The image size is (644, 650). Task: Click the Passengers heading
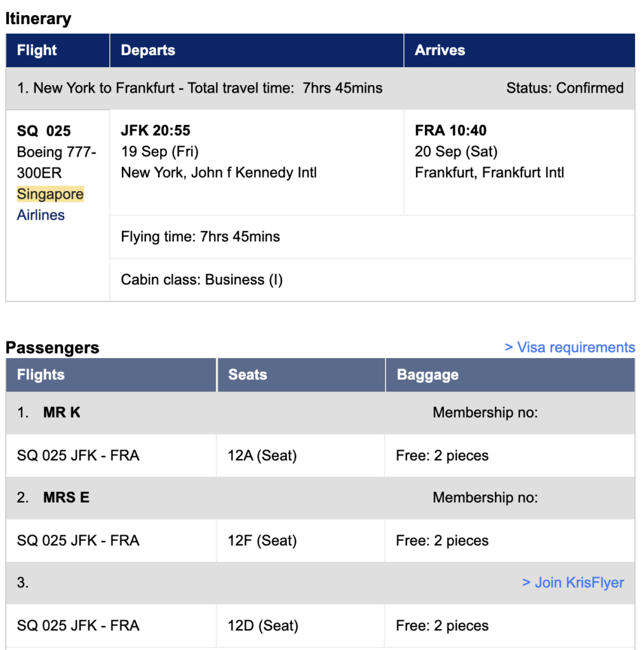point(52,347)
